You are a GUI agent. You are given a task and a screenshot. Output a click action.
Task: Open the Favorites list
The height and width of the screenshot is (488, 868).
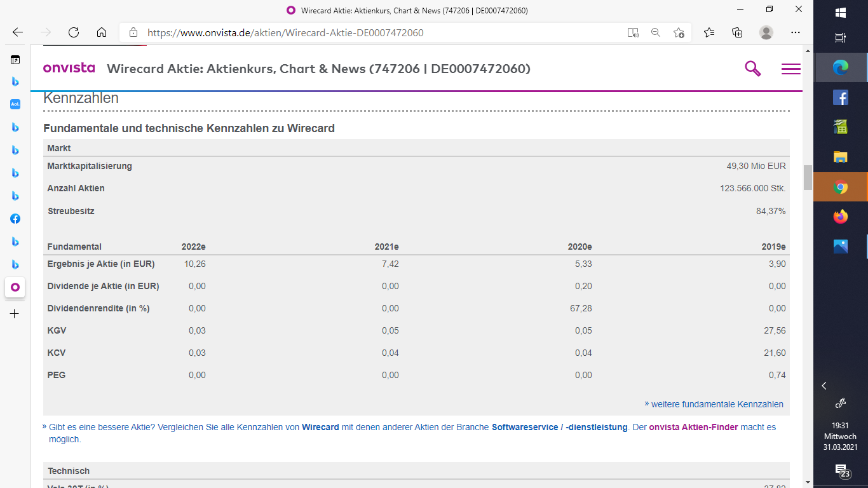point(709,32)
